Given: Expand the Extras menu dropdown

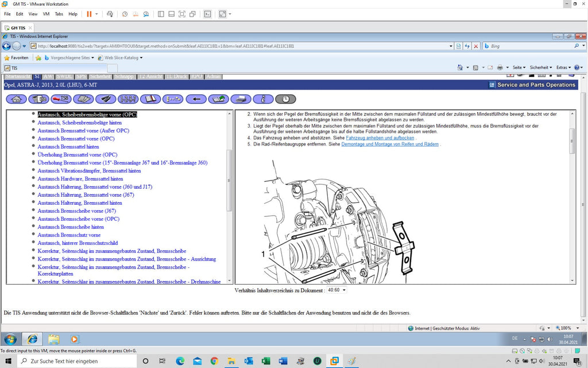Looking at the screenshot, I should coord(564,68).
